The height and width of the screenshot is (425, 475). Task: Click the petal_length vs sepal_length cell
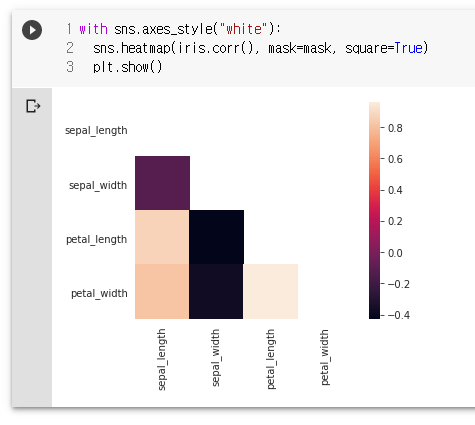click(x=162, y=237)
